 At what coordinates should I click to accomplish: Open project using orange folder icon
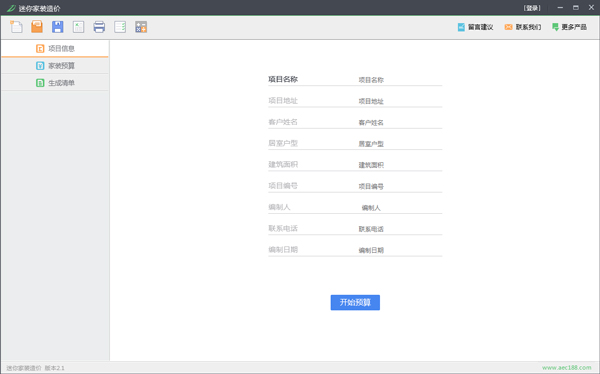tap(37, 27)
